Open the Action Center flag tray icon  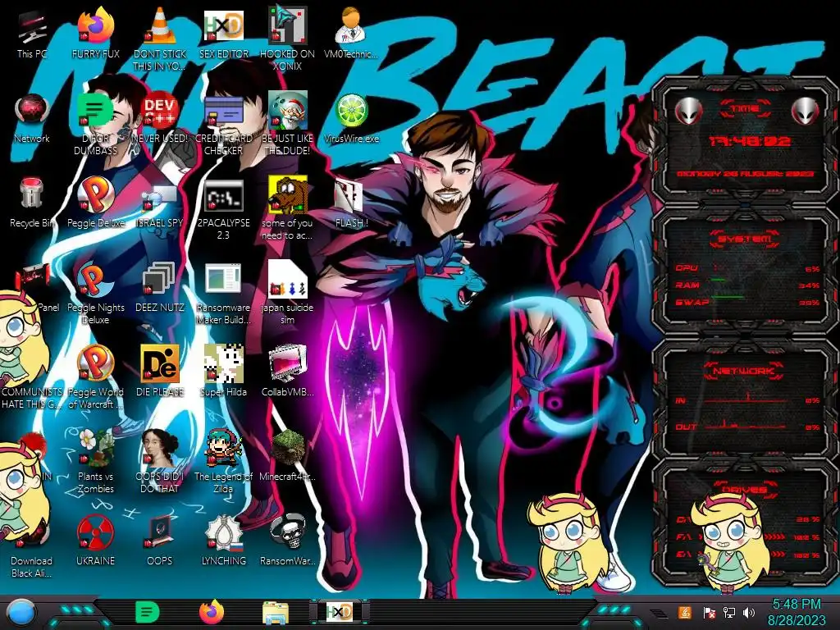pos(710,612)
